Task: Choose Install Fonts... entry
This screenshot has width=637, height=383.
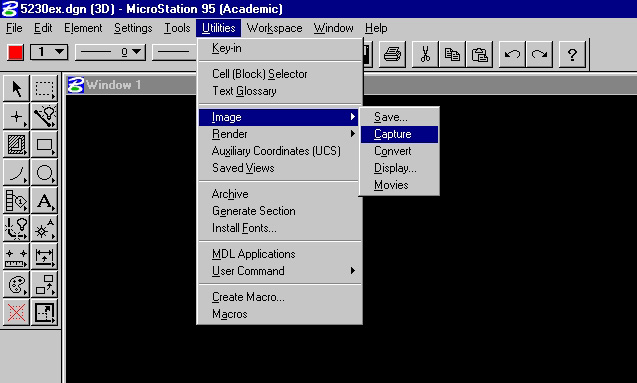Action: pyautogui.click(x=279, y=228)
